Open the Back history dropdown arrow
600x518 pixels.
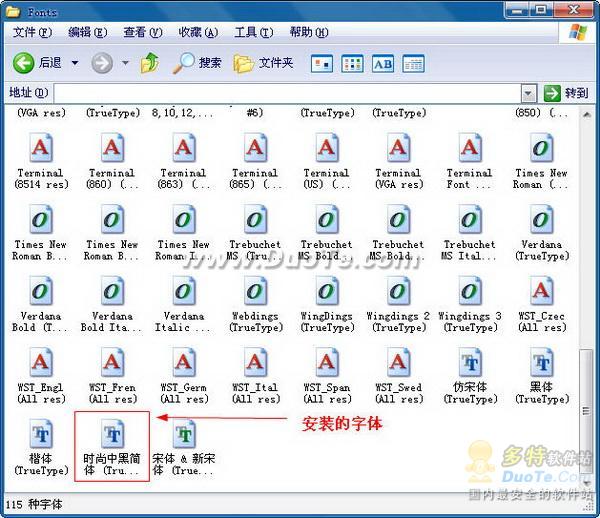(75, 63)
